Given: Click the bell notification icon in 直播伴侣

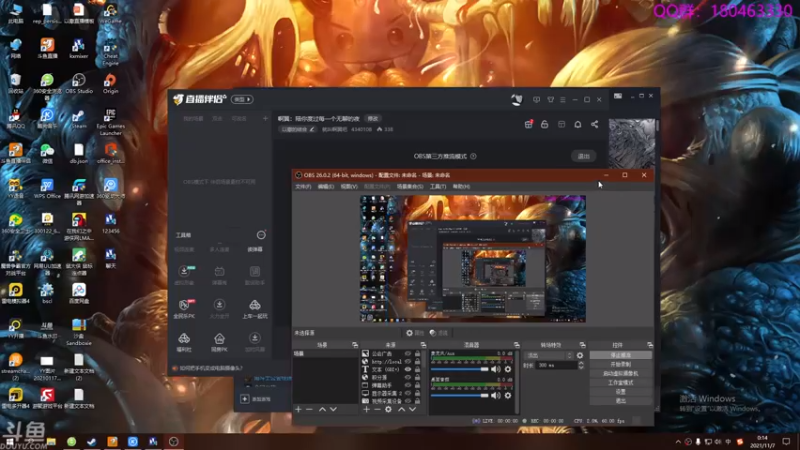Looking at the screenshot, I should 578,124.
